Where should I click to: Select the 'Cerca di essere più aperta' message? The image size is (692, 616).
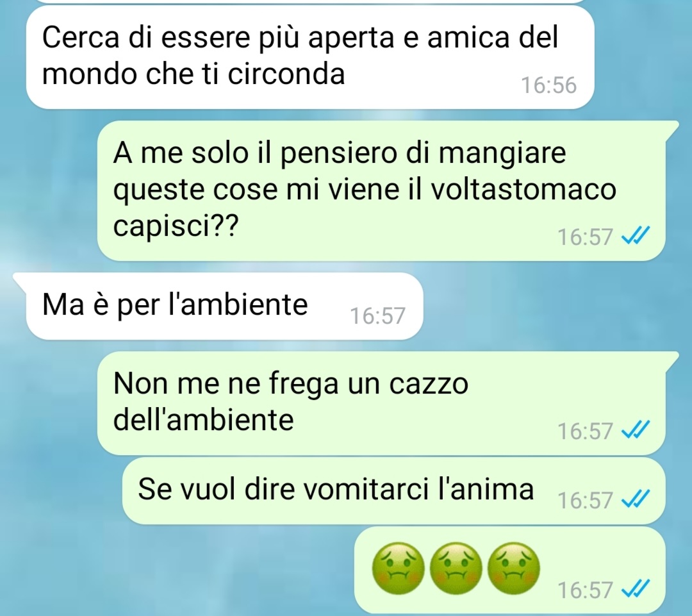click(310, 57)
